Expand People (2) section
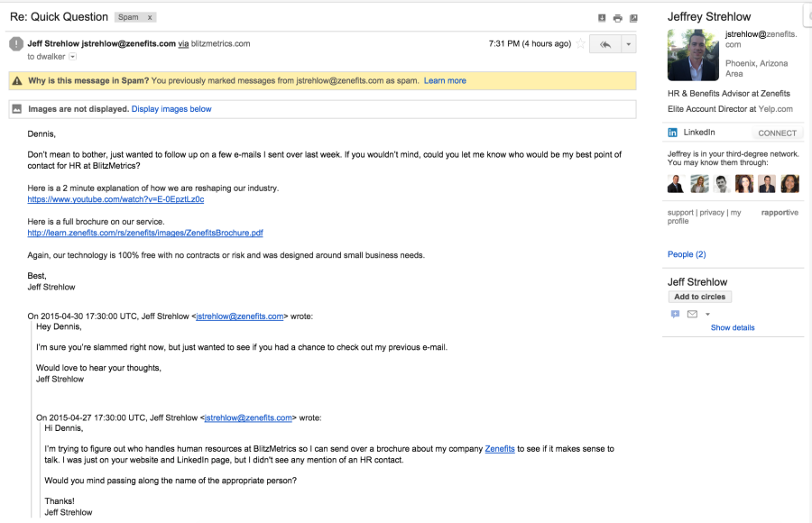Viewport: 812px width, 523px height. 687,254
